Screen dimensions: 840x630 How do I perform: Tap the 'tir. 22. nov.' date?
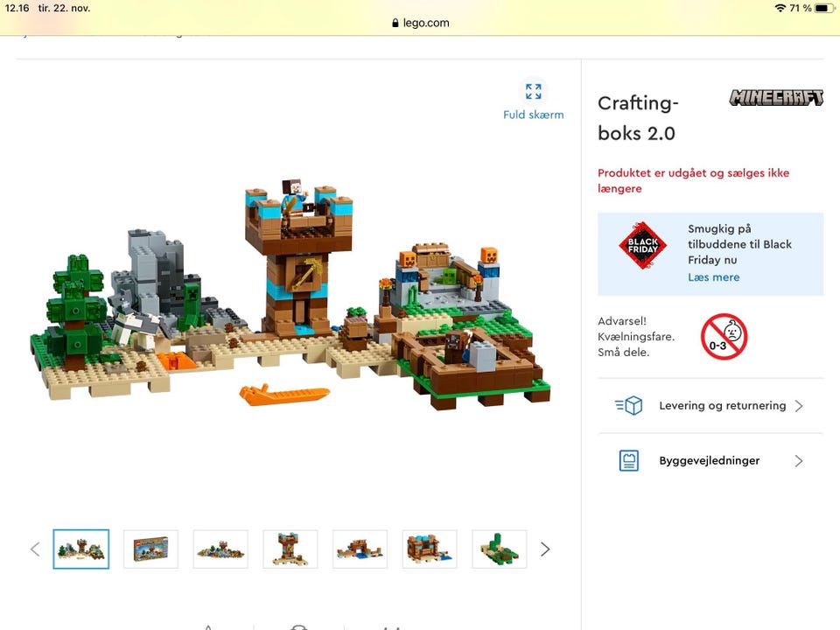pos(64,8)
